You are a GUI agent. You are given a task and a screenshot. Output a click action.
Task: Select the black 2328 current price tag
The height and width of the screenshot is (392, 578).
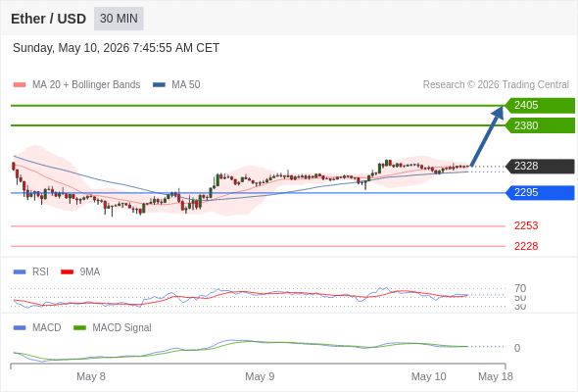pos(540,167)
